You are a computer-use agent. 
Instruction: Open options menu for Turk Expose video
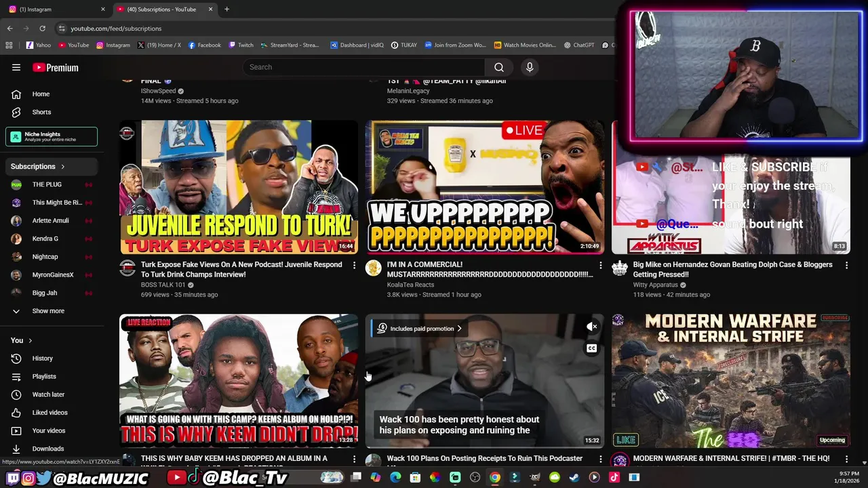click(x=354, y=265)
